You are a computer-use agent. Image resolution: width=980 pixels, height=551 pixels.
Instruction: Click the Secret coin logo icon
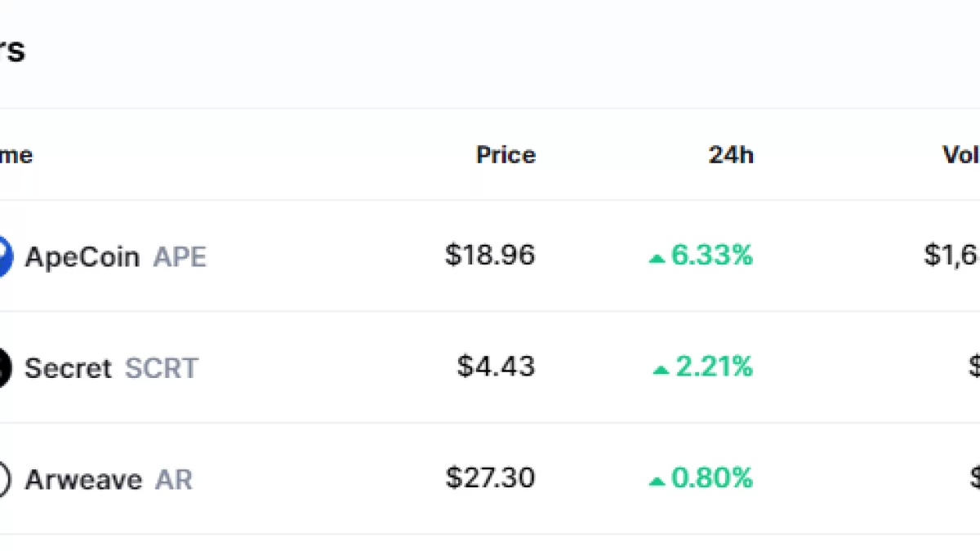click(x=4, y=367)
